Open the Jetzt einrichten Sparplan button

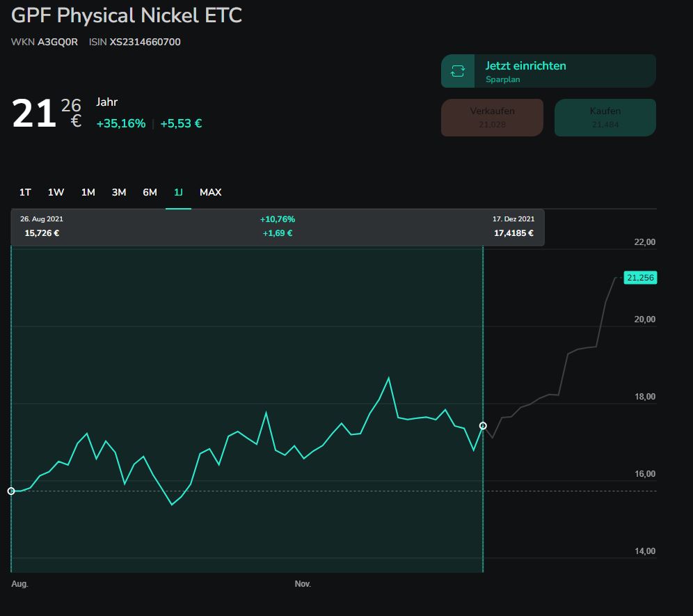tap(548, 71)
